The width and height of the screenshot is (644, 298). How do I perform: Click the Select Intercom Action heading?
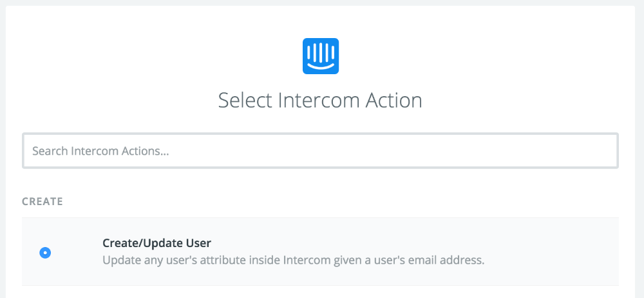[320, 101]
